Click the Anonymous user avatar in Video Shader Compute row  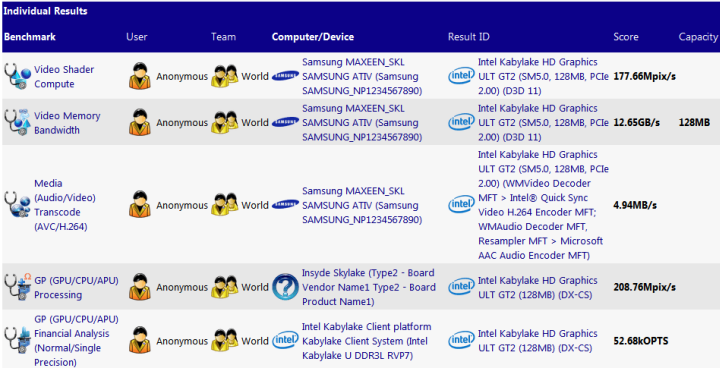click(140, 76)
